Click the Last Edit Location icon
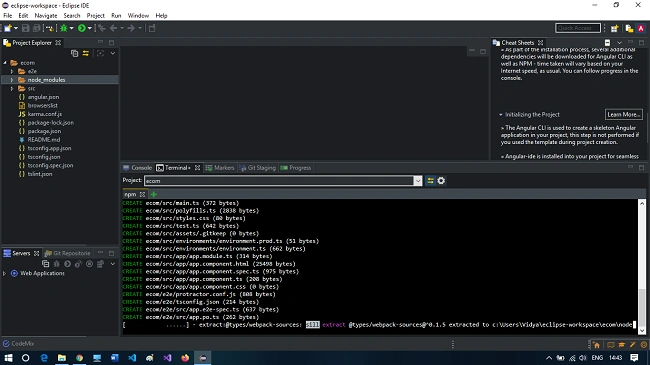Viewport: 650px width, 365px height. point(102,28)
